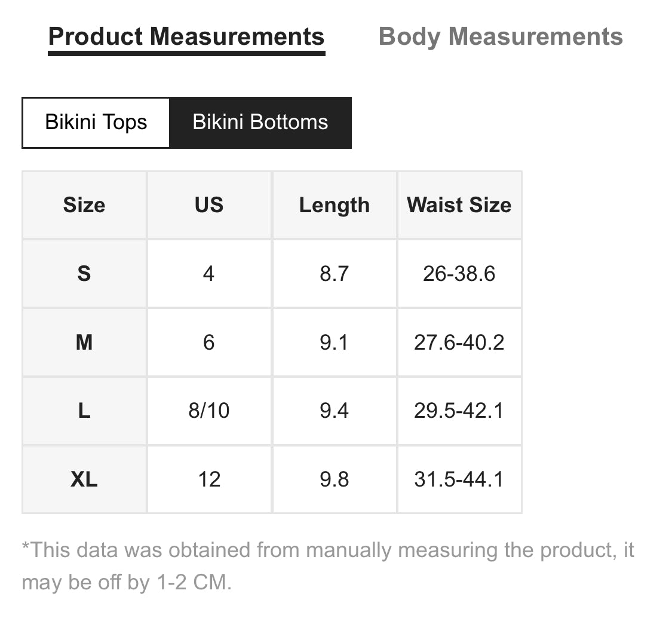Image resolution: width=672 pixels, height=633 pixels.
Task: Select the M size row label
Action: (84, 343)
